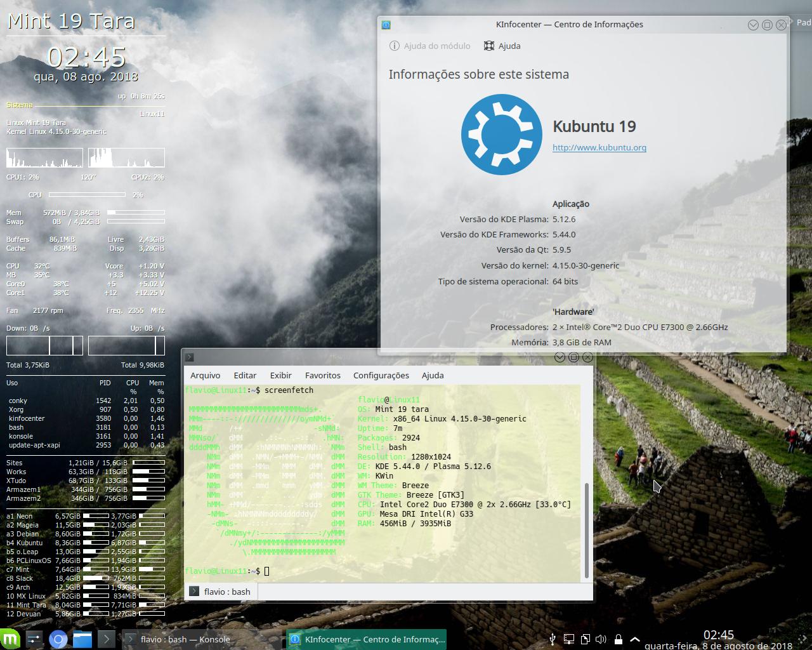The image size is (812, 650).
Task: Expand hidden tray icons with the up arrow
Action: [635, 639]
